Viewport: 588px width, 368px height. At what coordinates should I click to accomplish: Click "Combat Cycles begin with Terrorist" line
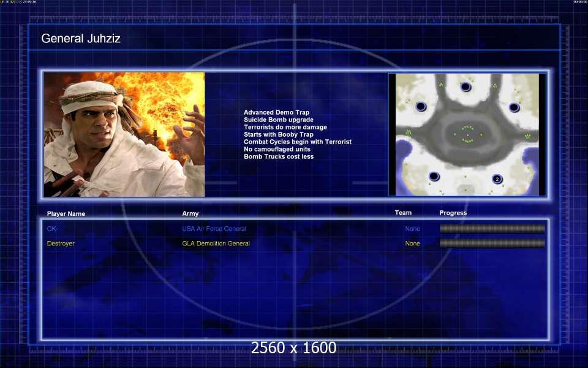pyautogui.click(x=298, y=142)
